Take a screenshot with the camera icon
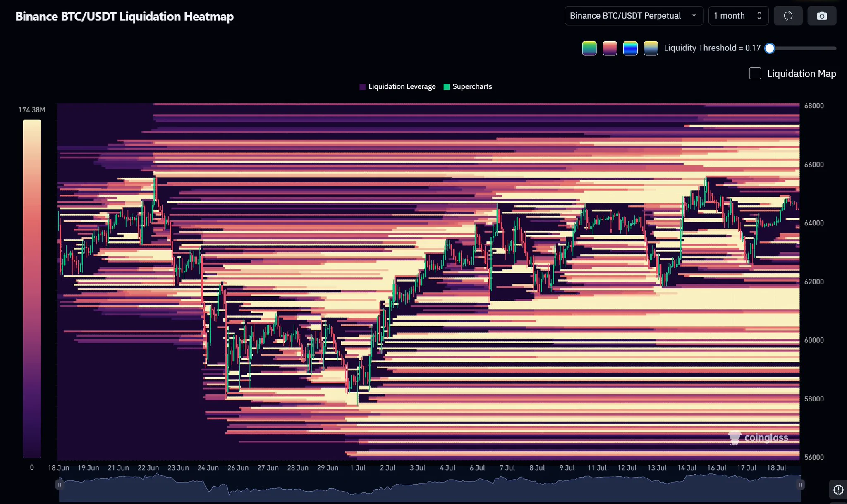This screenshot has height=504, width=847. point(822,16)
